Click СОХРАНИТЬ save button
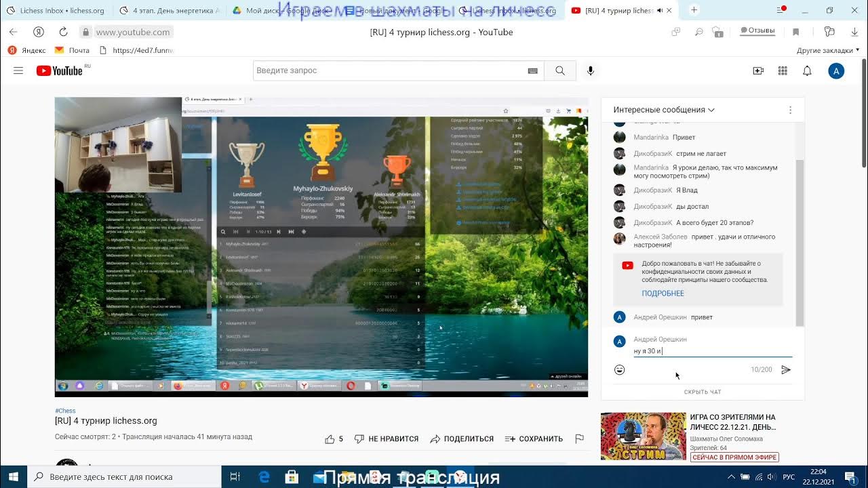Screen dimensions: 868x488 point(534,439)
